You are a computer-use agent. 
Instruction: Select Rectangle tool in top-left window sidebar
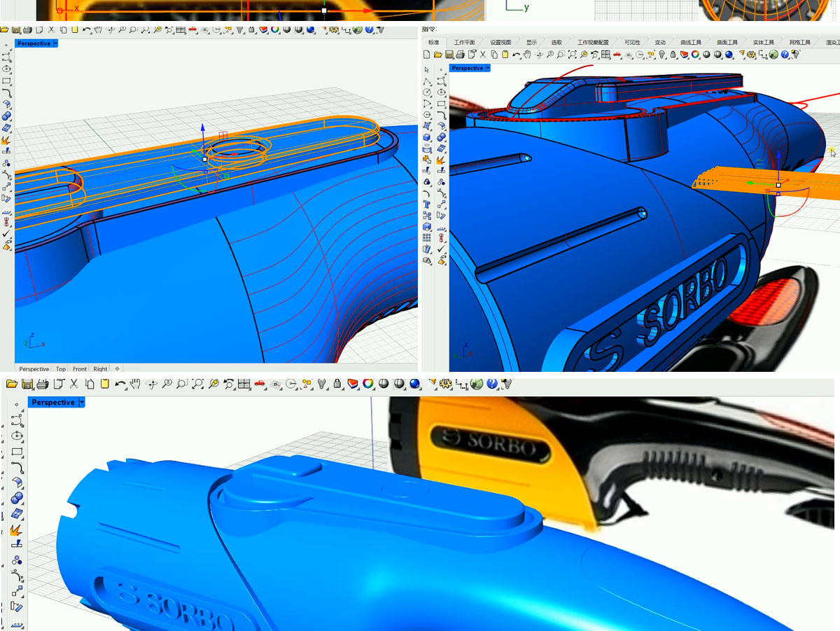pyautogui.click(x=6, y=81)
